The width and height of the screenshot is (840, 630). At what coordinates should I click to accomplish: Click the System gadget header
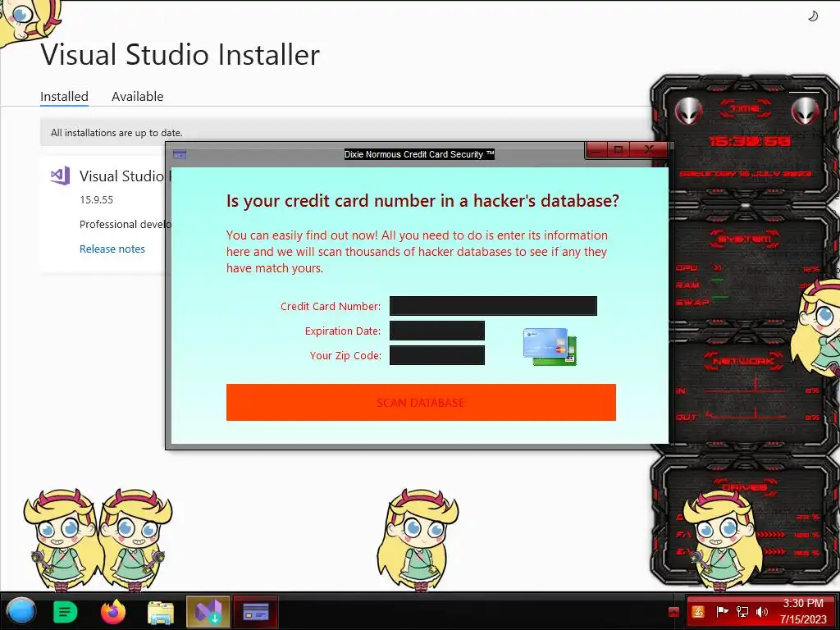744,239
